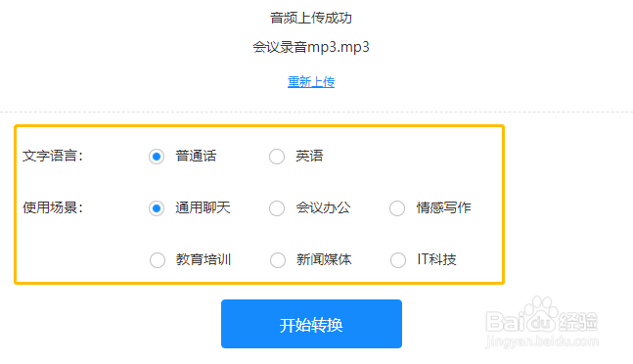The height and width of the screenshot is (364, 633).
Task: Choose the 通用聊天 scene radio button
Action: (157, 208)
